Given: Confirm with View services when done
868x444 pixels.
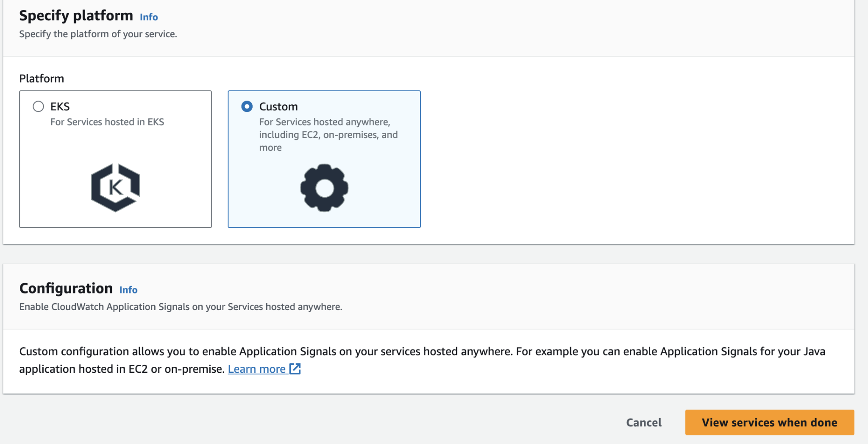Looking at the screenshot, I should pyautogui.click(x=769, y=422).
